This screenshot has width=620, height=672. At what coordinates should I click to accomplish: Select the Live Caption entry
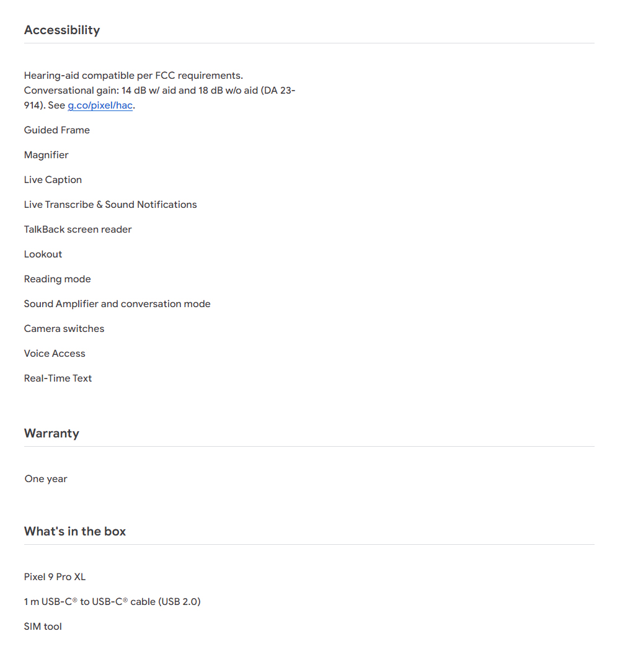pos(53,180)
